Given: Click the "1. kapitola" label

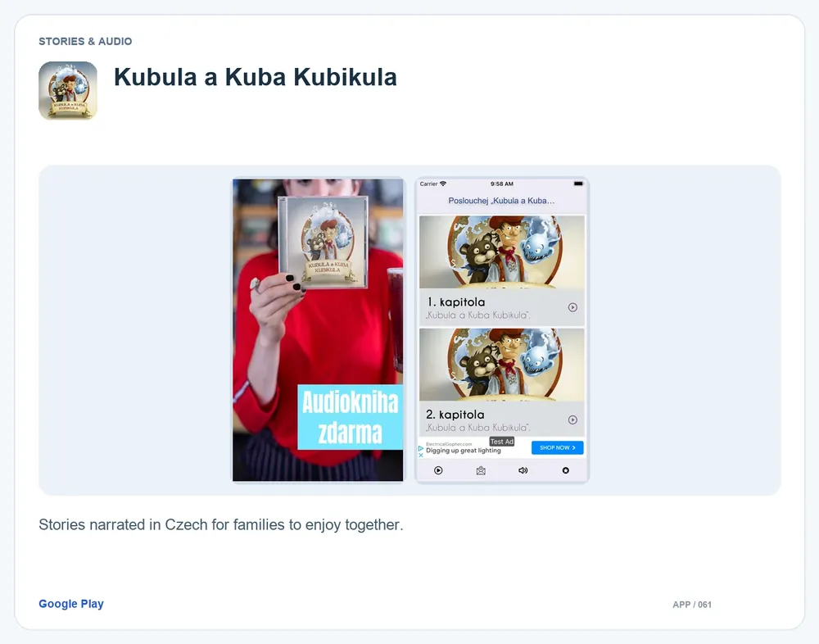Looking at the screenshot, I should pos(456,302).
